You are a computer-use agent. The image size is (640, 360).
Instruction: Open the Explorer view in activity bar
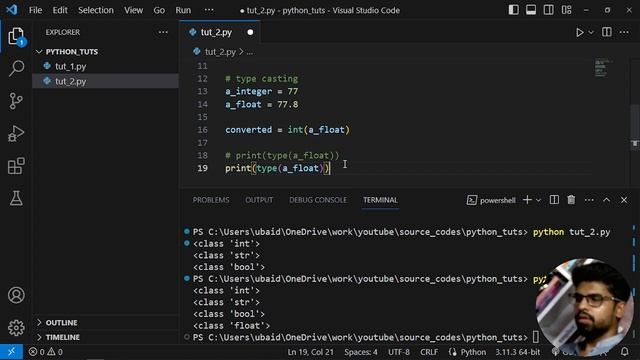click(16, 36)
